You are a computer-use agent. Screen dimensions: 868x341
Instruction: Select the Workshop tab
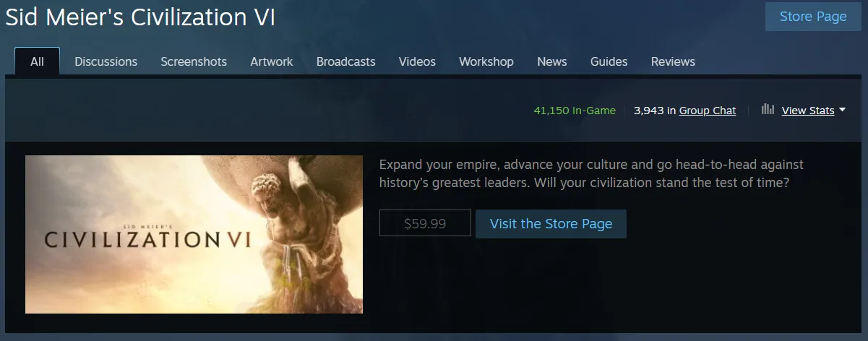click(486, 61)
